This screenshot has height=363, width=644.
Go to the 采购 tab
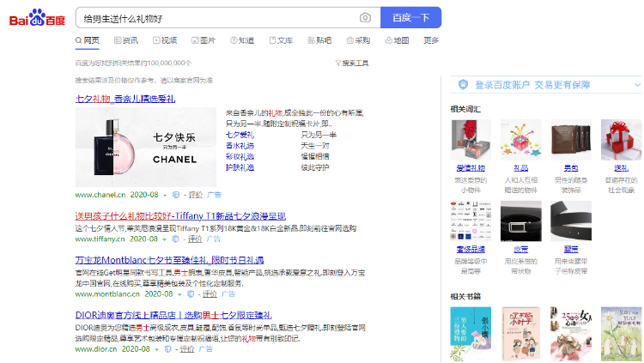pyautogui.click(x=359, y=40)
